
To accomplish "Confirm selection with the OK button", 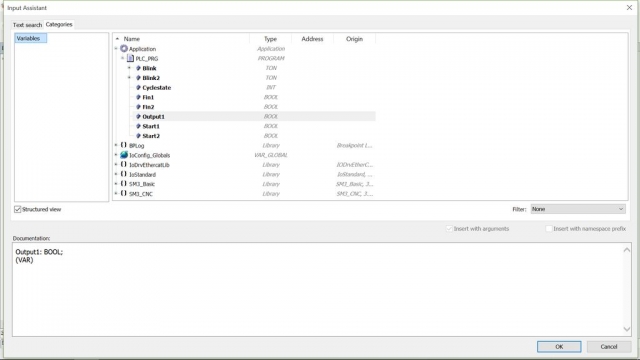I will point(559,347).
